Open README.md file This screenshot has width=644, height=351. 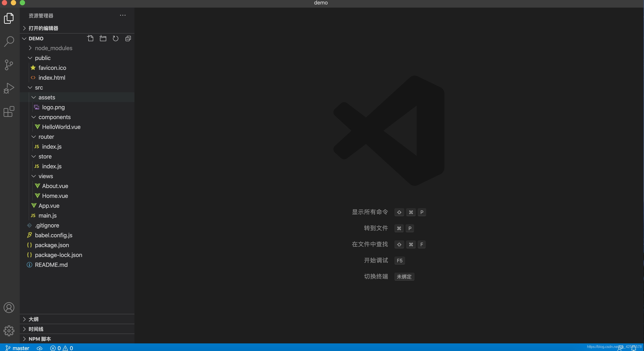(77, 265)
